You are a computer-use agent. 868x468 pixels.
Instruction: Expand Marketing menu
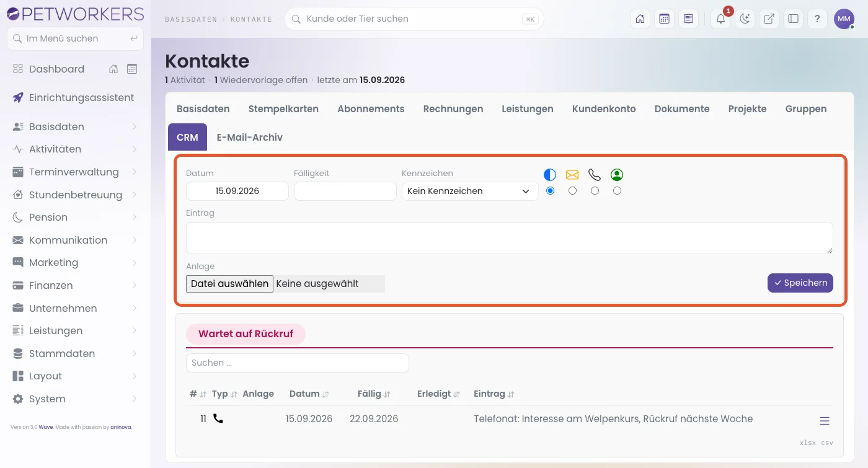[74, 262]
